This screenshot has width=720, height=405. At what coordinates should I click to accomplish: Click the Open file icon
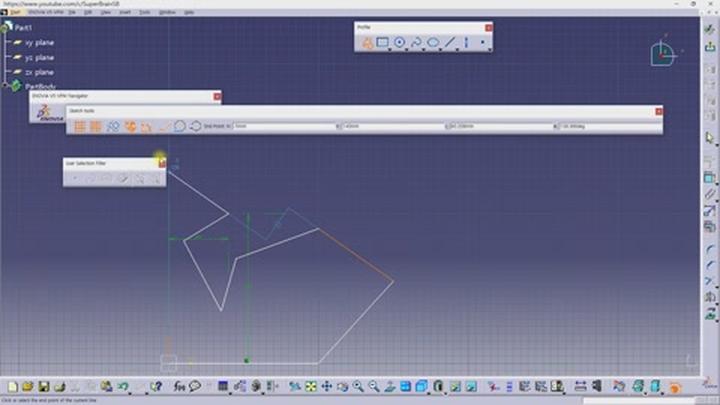[x=28, y=387]
